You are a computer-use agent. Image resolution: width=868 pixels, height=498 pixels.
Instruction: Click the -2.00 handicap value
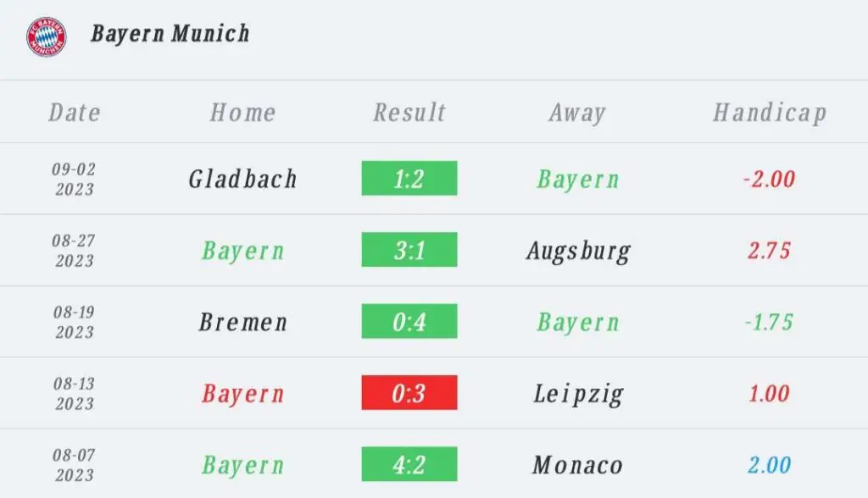coord(769,179)
